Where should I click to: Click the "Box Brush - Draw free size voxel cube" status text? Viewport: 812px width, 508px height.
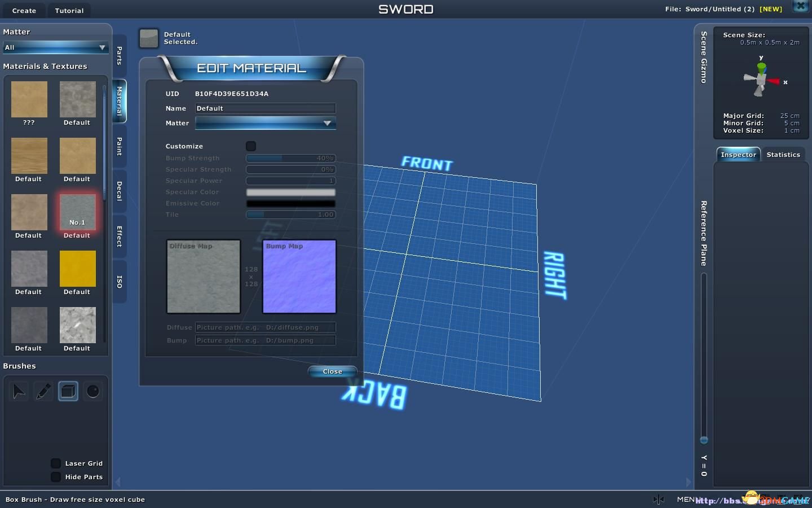(75, 500)
